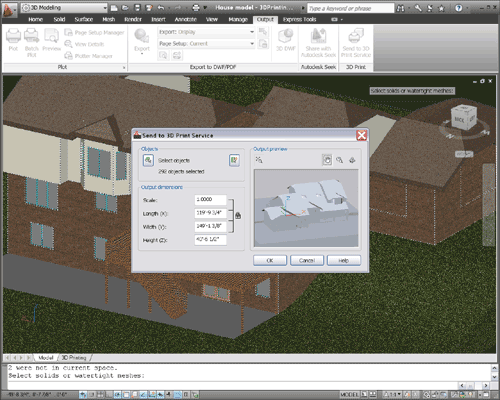
Task: Click the Save icon in Quick Access
Action: [137, 8]
